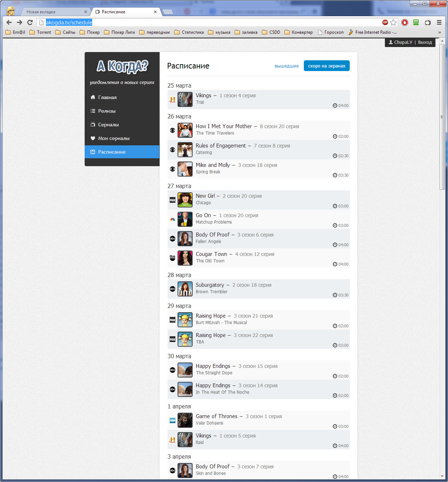Open the Adblock Plus extension icon
This screenshot has width=448, height=482.
(x=385, y=22)
